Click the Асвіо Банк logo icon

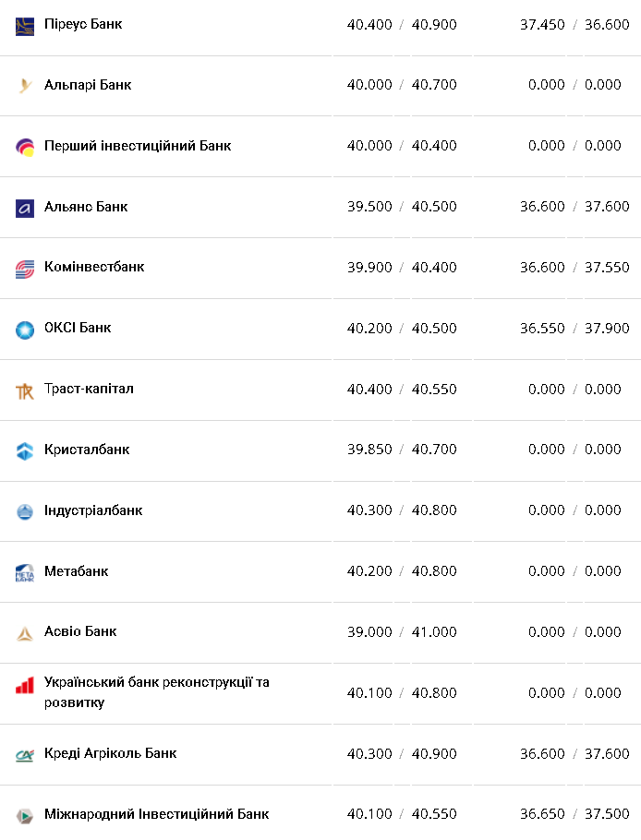[25, 633]
